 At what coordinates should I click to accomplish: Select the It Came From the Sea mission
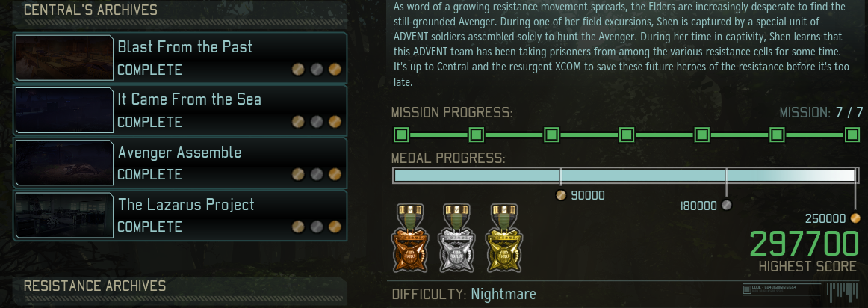point(181,110)
